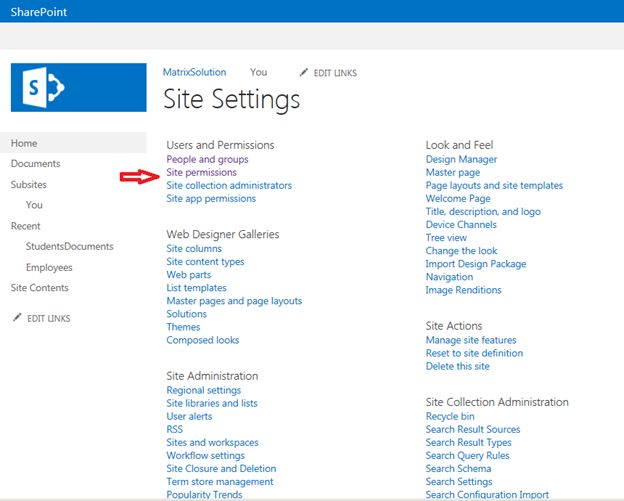
Task: Open Delete this site
Action: coord(458,366)
